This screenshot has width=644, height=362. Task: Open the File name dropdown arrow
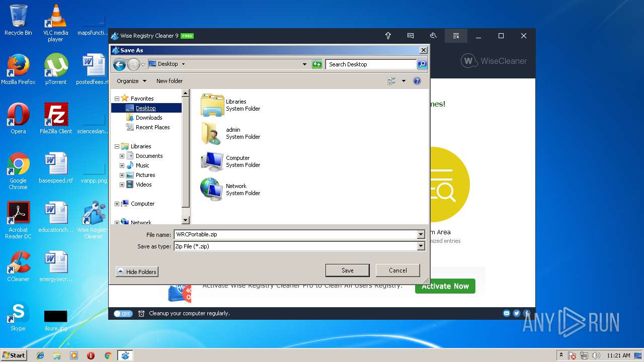421,234
